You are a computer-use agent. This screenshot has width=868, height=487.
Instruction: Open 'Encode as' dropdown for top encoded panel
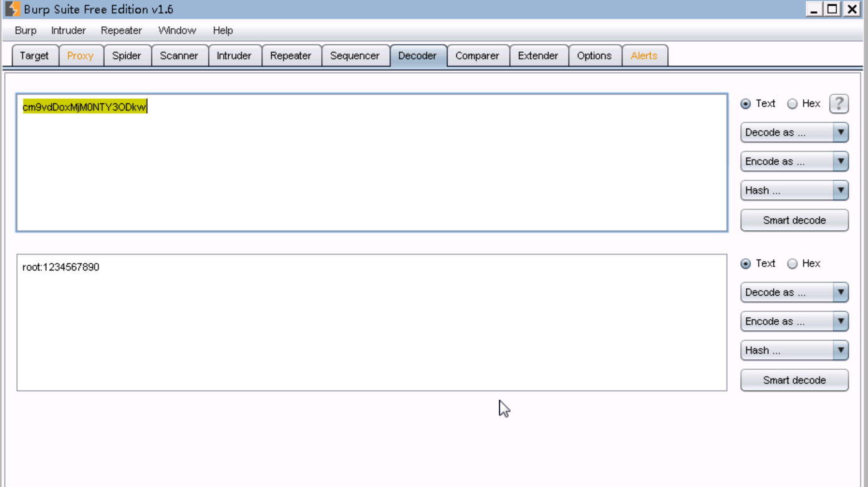794,162
